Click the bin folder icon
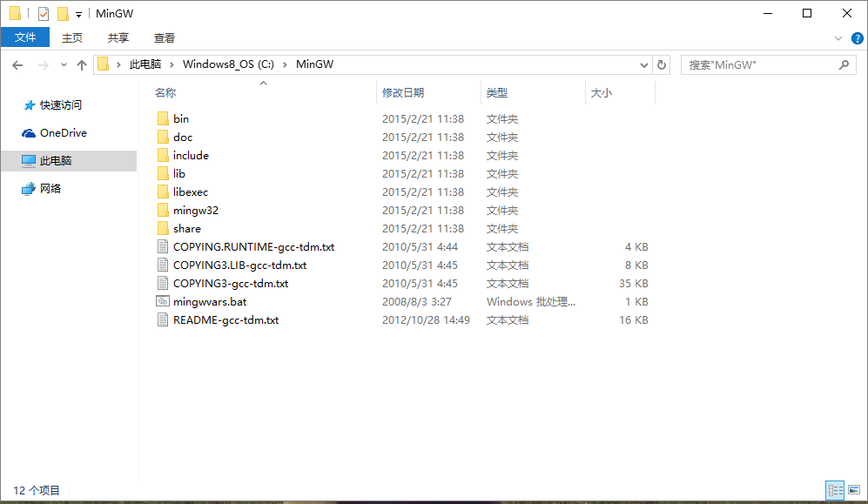The height and width of the screenshot is (504, 868). pyautogui.click(x=163, y=118)
